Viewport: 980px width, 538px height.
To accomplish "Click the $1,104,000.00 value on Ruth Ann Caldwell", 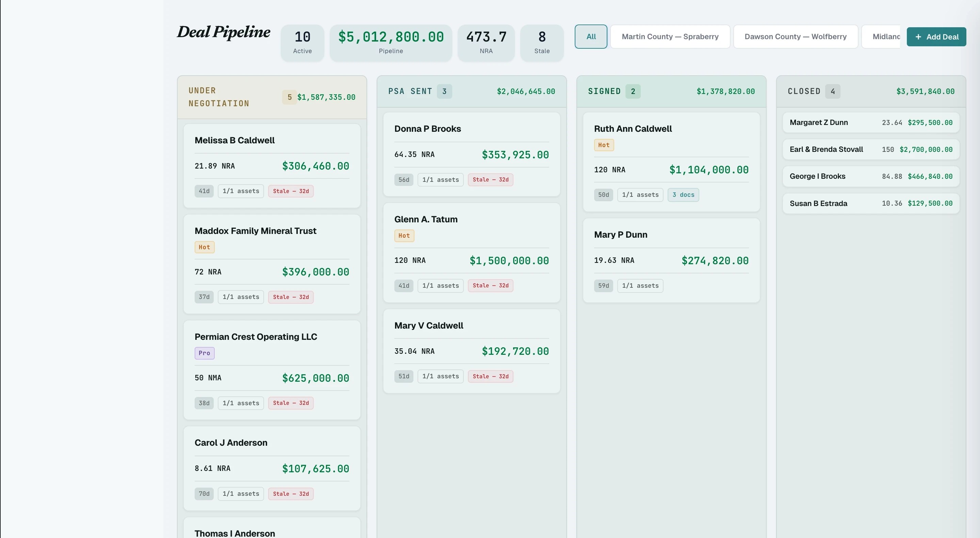I will pyautogui.click(x=709, y=170).
